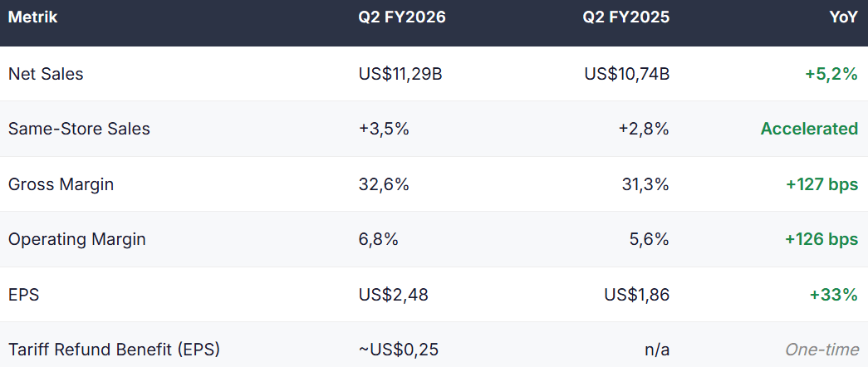Select the +127 bps gross margin change
This screenshot has height=367, width=868.
pyautogui.click(x=822, y=184)
